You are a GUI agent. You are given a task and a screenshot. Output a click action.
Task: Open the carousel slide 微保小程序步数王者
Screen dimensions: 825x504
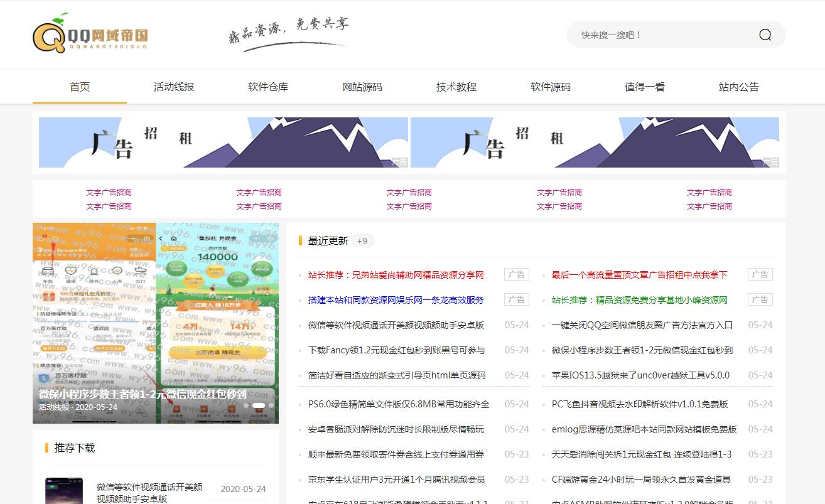pyautogui.click(x=156, y=323)
